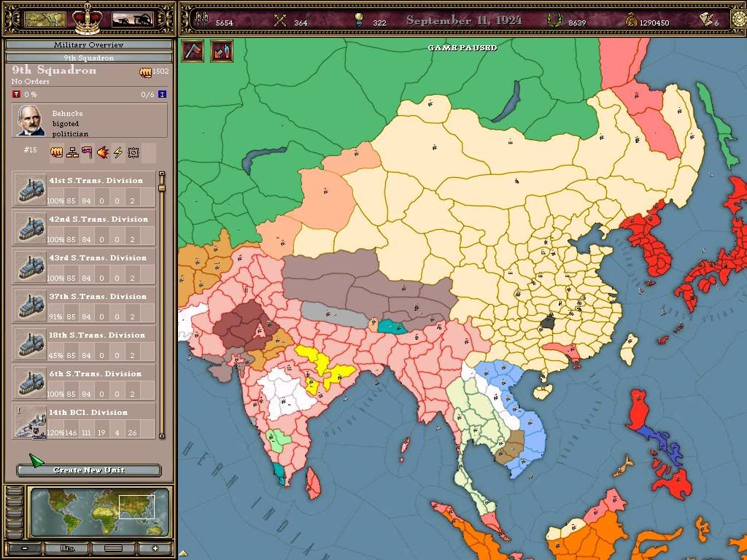747x560 pixels.
Task: Click the blue anchor capacity icon
Action: click(162, 94)
